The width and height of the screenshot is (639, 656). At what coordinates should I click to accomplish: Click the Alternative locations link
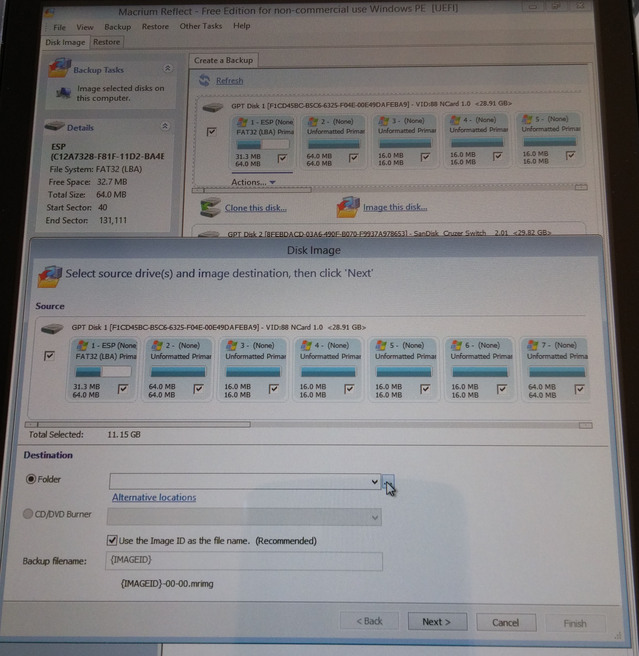coord(154,497)
